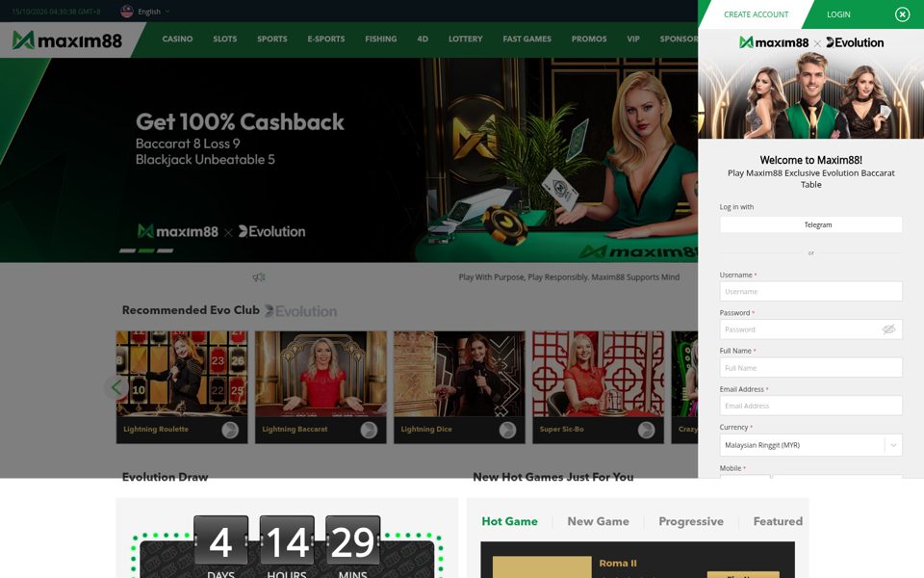This screenshot has width=924, height=578.
Task: Click the first banner slide indicator
Action: 127,250
